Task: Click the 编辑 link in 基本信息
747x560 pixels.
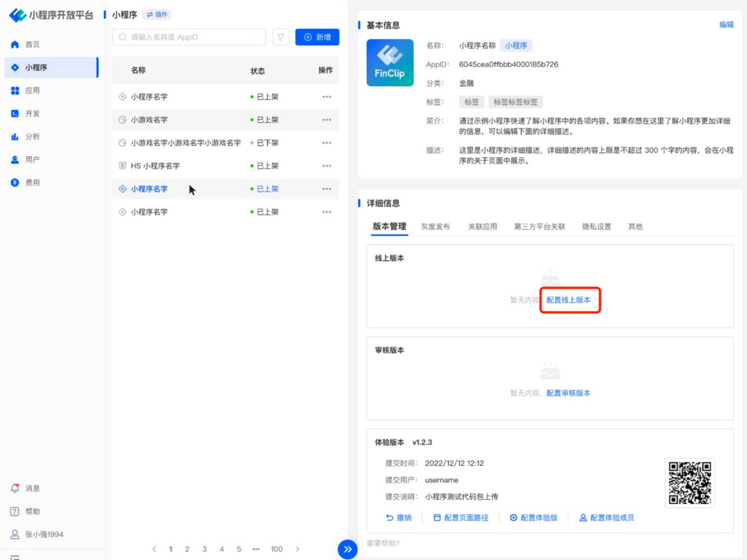Action: point(726,25)
